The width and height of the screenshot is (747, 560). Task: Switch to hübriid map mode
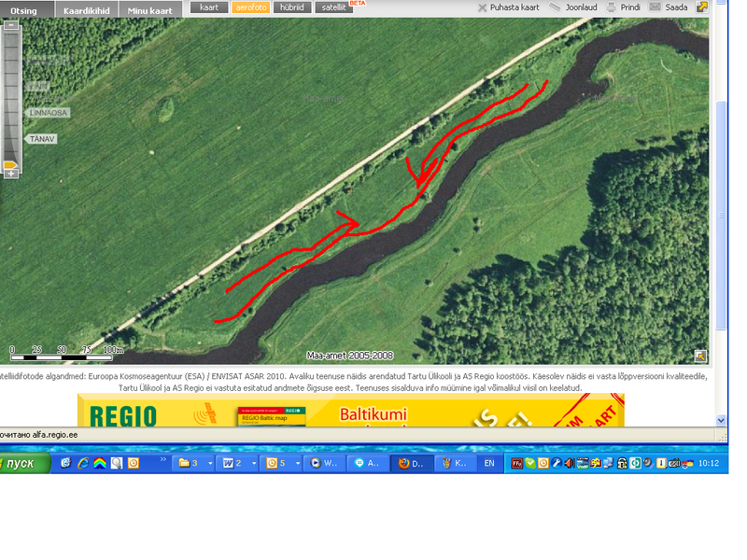pos(292,7)
